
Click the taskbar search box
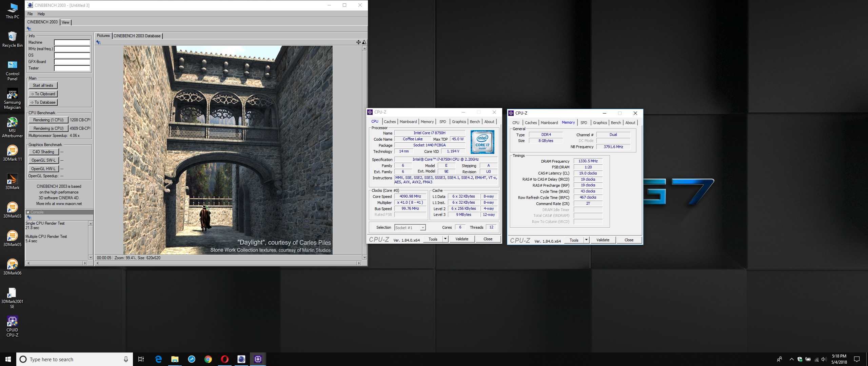coord(75,359)
